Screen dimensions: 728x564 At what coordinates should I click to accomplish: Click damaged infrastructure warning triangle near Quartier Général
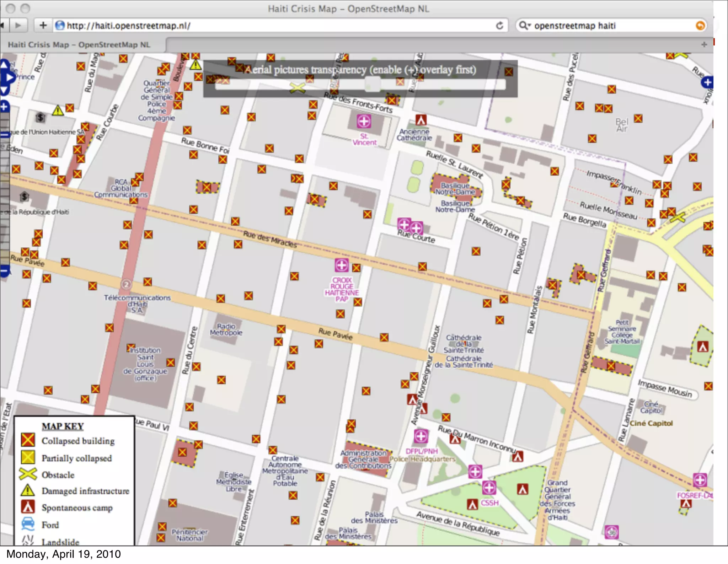click(195, 65)
